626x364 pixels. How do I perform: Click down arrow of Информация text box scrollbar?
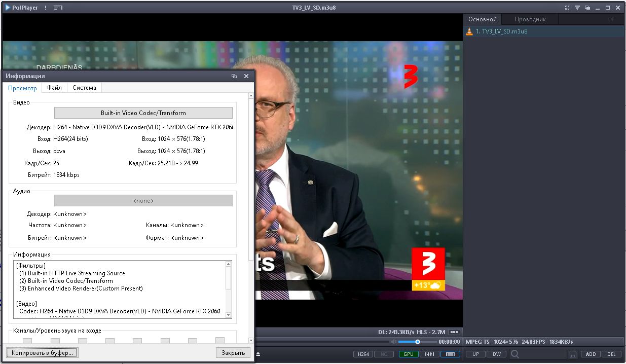click(x=229, y=315)
